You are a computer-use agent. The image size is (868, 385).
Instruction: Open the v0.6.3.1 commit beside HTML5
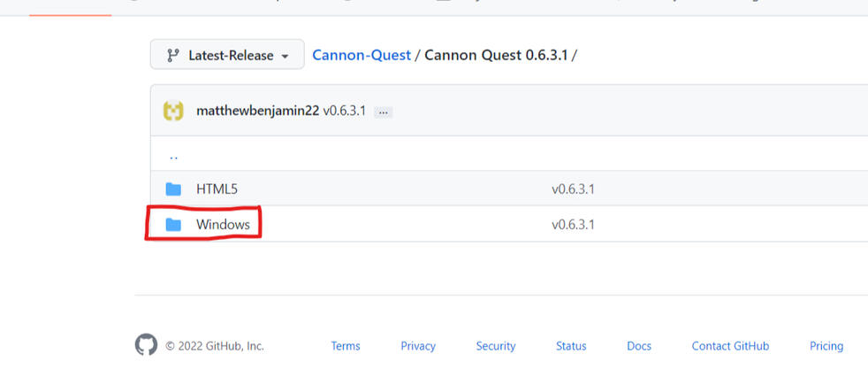(573, 189)
